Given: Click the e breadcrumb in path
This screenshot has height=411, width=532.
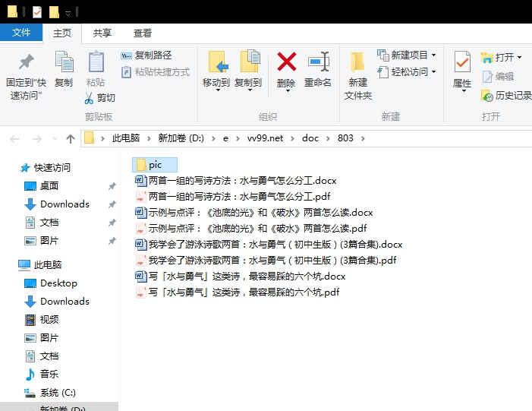Looking at the screenshot, I should [225, 138].
